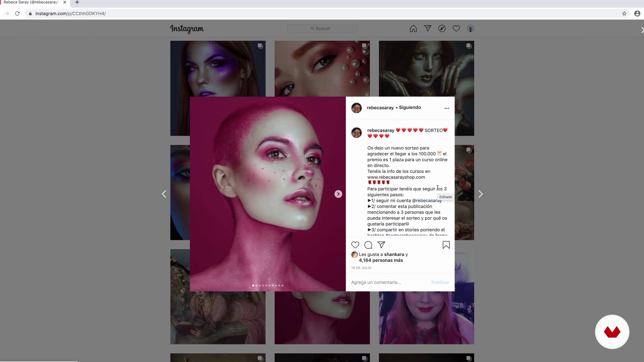Open the #sorteorebecasaray hashtag link
The width and height of the screenshot is (644, 362).
pos(406,235)
